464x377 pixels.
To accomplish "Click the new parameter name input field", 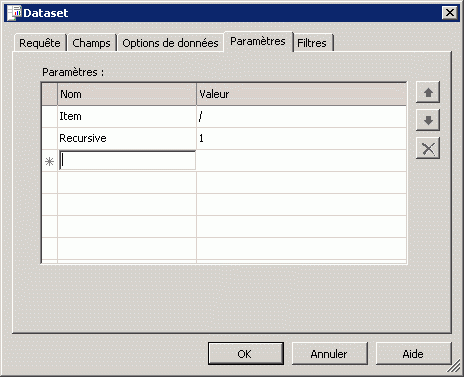I will point(127,161).
